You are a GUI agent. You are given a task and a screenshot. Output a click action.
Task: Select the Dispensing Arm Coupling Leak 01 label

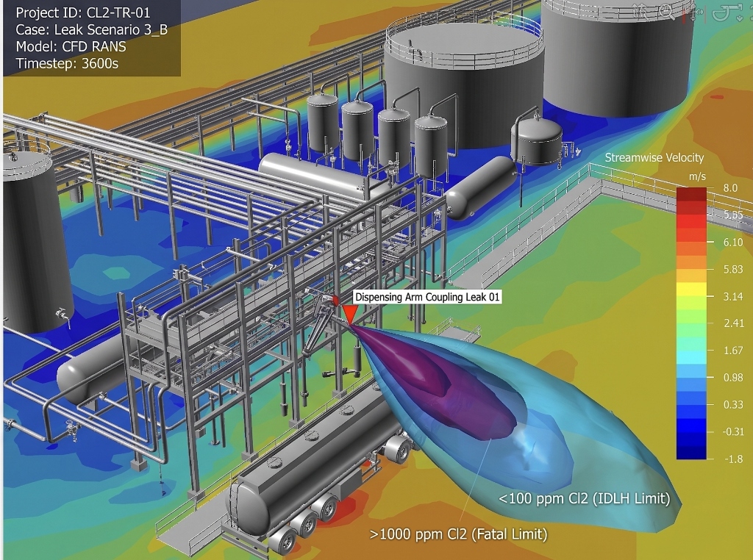(427, 297)
